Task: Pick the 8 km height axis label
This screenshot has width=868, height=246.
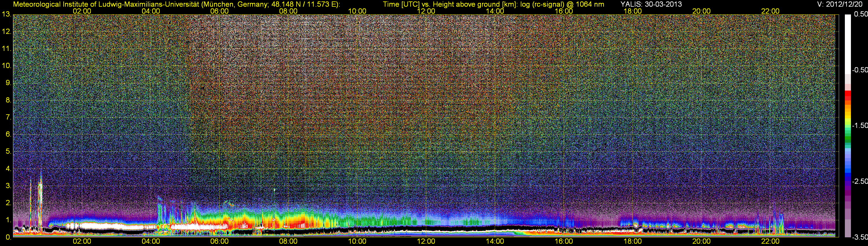Action: point(8,100)
